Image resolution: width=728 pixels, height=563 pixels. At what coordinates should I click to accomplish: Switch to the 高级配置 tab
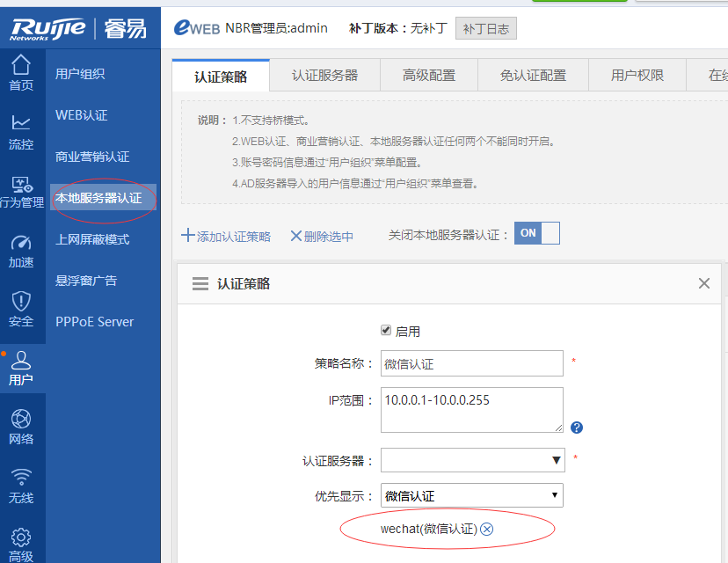click(429, 76)
